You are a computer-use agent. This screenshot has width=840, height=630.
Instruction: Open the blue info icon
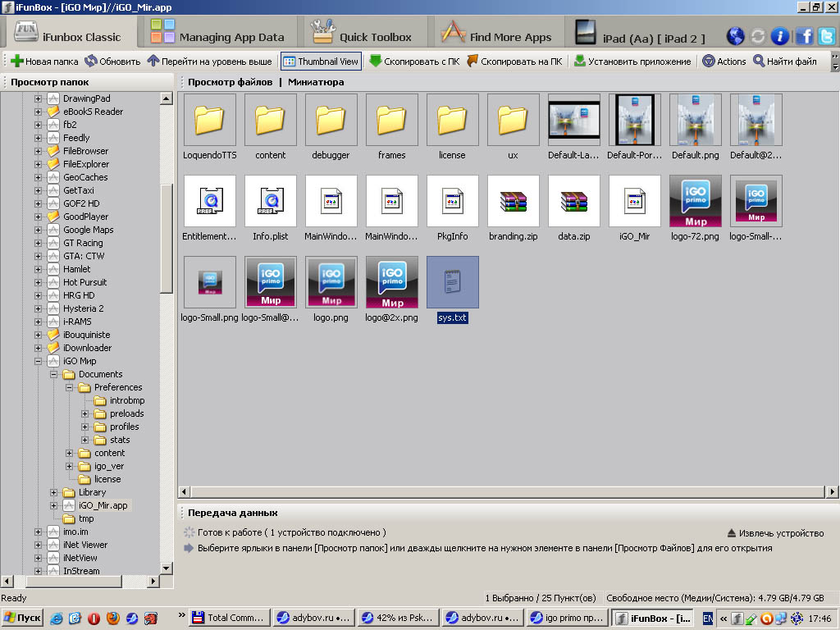coord(780,36)
